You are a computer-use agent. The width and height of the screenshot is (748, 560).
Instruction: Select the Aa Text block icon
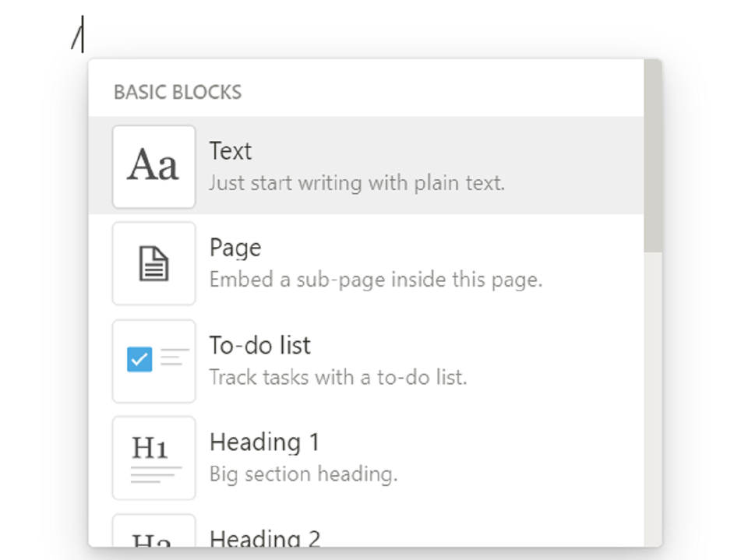click(153, 167)
